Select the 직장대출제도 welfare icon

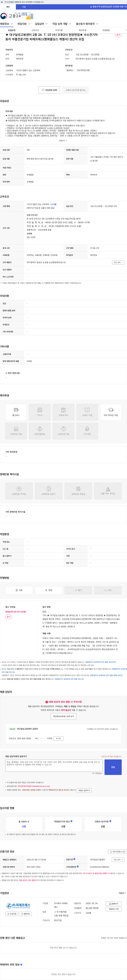pos(40,431)
